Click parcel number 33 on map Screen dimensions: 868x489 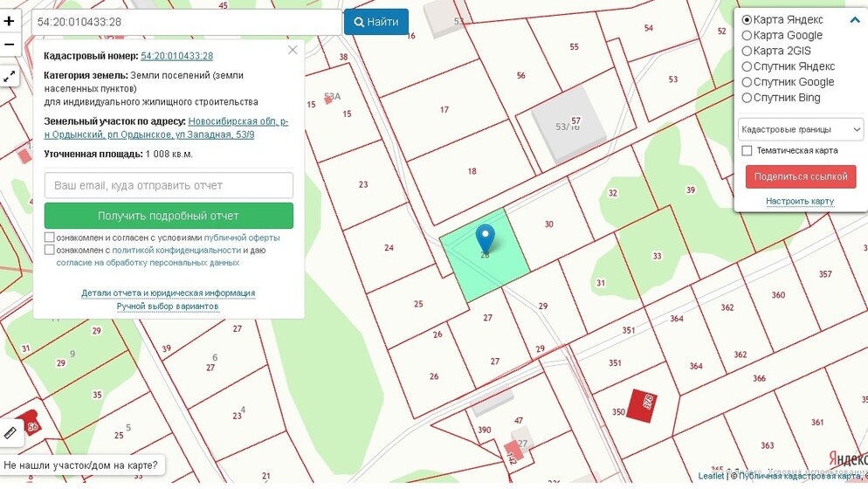tap(657, 256)
